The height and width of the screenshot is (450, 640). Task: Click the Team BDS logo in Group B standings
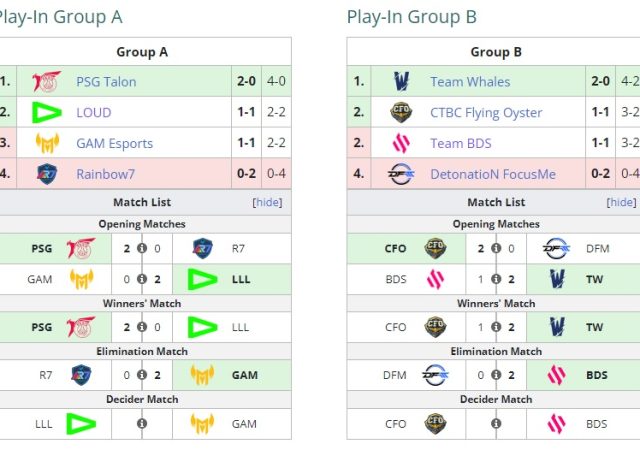(401, 143)
